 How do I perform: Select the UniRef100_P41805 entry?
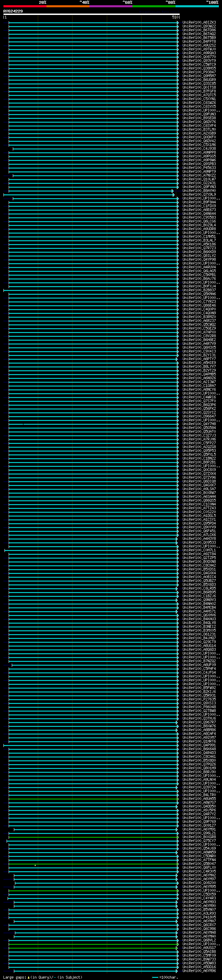199,918
